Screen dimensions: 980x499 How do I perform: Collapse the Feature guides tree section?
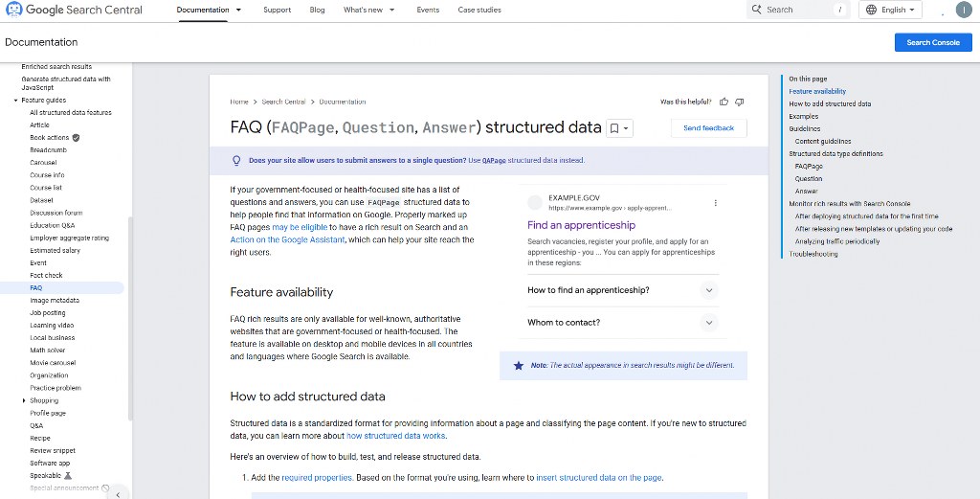tap(15, 100)
